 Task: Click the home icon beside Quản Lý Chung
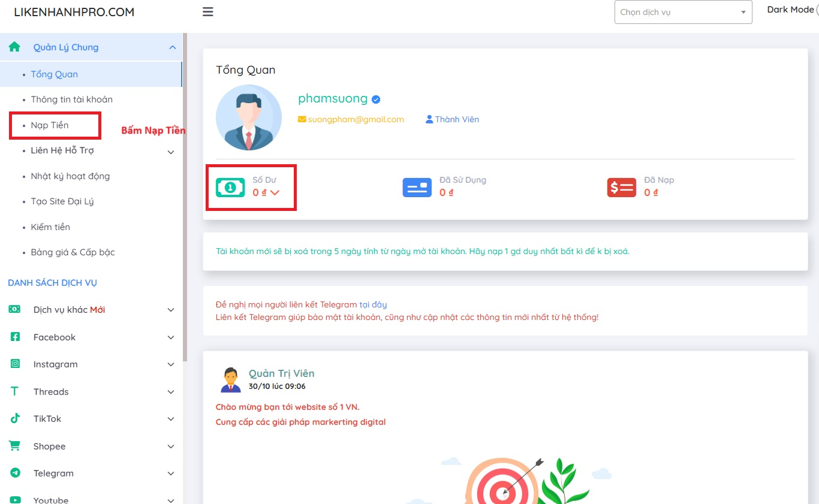coord(13,47)
